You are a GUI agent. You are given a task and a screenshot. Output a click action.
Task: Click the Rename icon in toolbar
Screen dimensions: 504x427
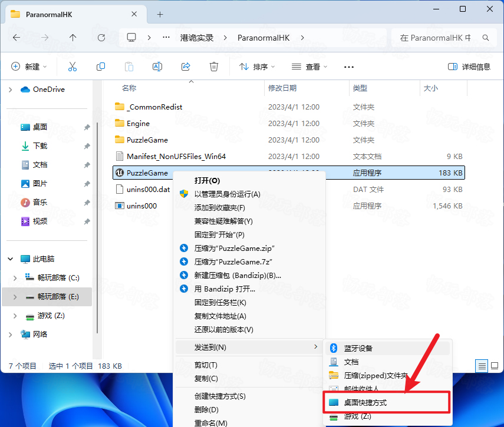[x=157, y=67]
